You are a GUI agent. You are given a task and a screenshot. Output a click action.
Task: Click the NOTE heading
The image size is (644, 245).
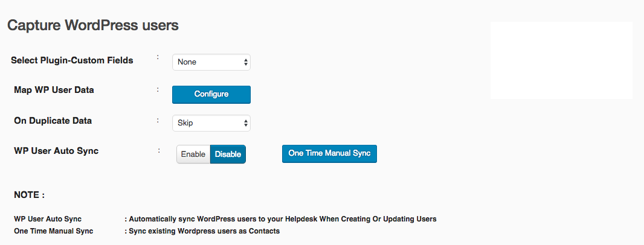tap(29, 195)
